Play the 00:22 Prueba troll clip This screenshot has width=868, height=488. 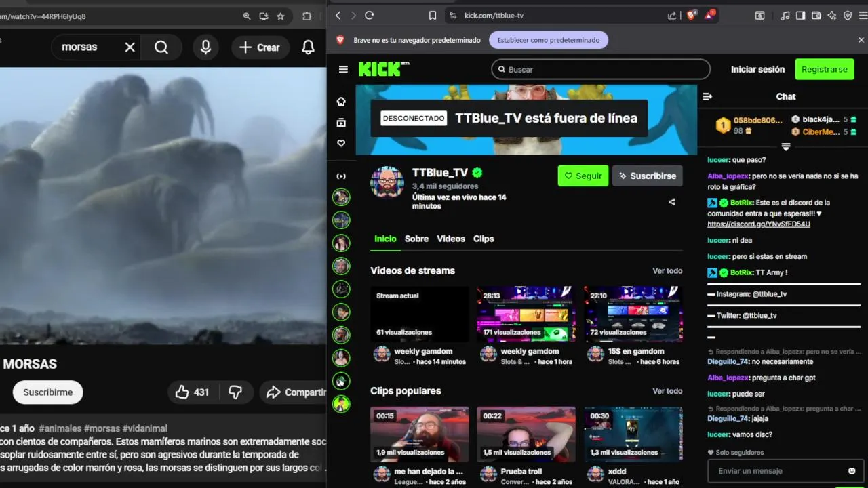tap(526, 434)
